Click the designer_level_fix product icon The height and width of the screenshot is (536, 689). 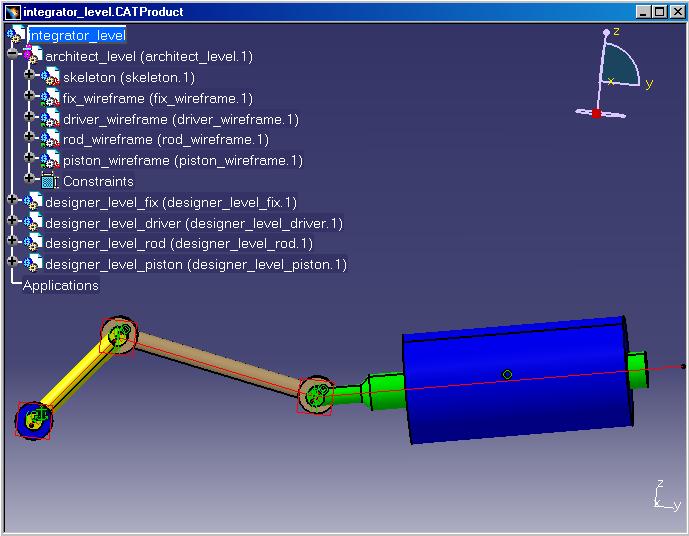tap(33, 202)
